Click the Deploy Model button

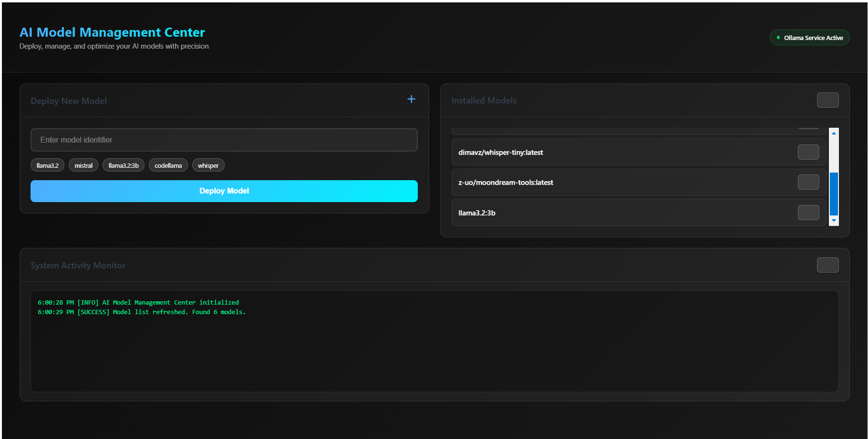pyautogui.click(x=224, y=191)
